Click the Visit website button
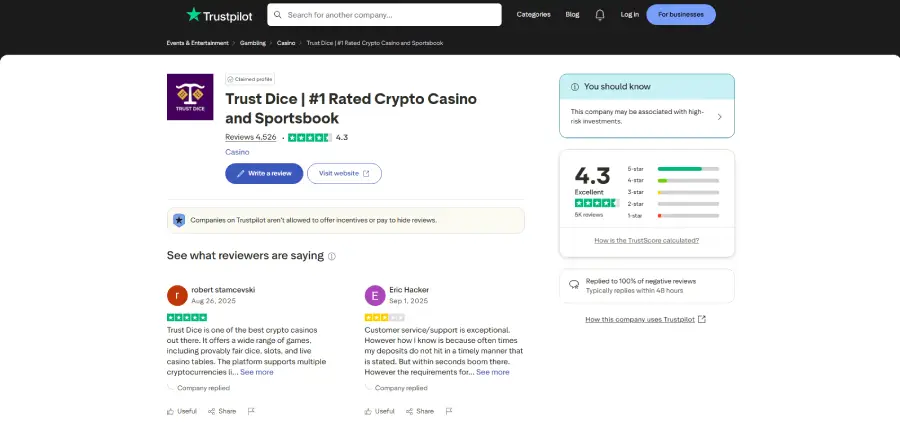Screen dimensions: 900x429 344,173
